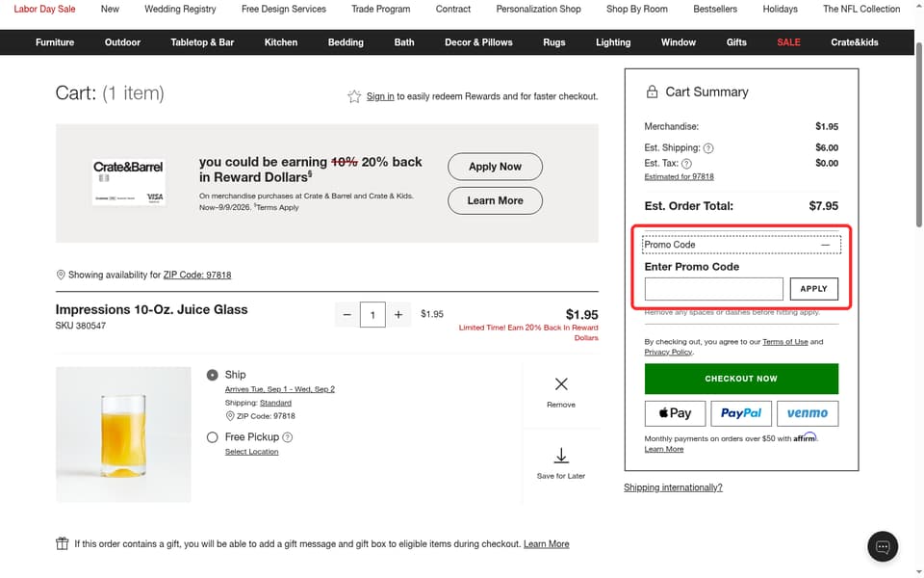Click the Sign in link
The image size is (924, 578).
(x=380, y=96)
